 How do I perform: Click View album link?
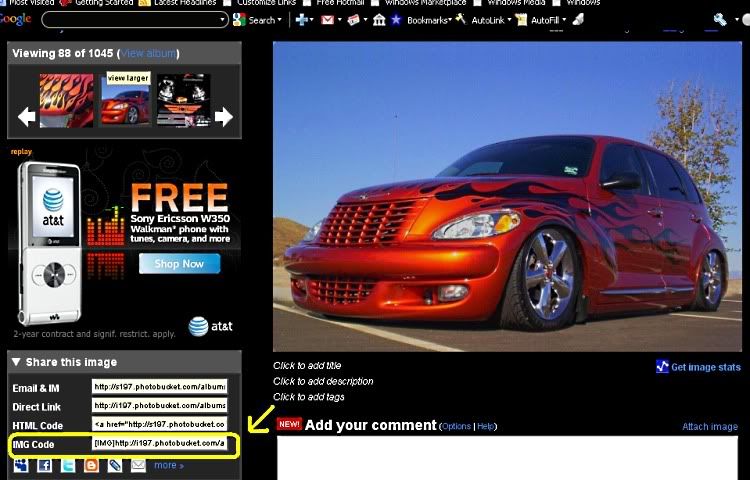coord(148,54)
